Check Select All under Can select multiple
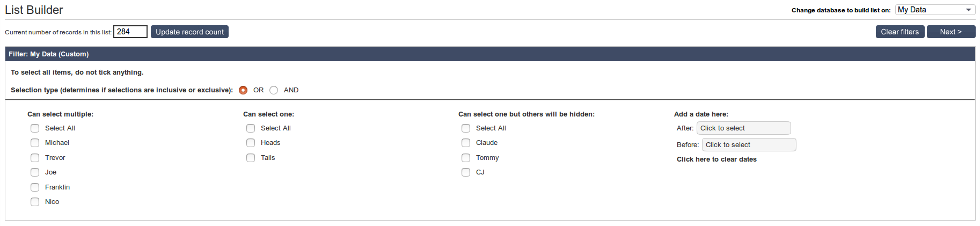This screenshot has width=980, height=226. tap(35, 128)
